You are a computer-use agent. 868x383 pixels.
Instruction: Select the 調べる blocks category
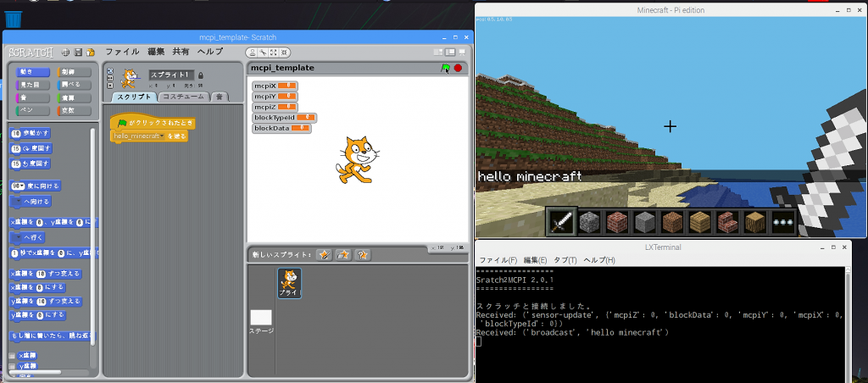[74, 85]
